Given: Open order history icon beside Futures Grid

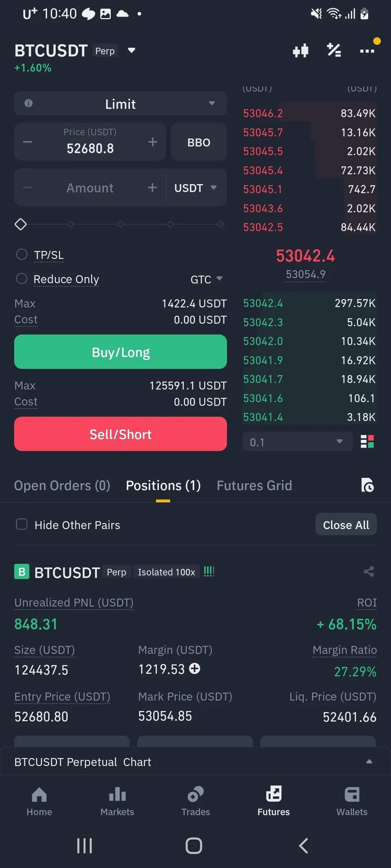Looking at the screenshot, I should click(x=367, y=485).
